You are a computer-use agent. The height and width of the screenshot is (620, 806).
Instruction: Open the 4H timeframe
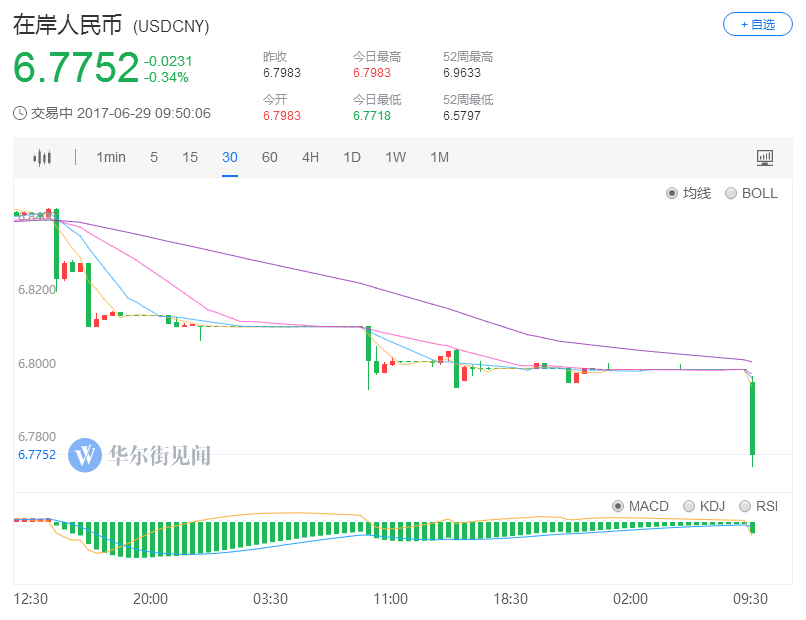click(308, 157)
